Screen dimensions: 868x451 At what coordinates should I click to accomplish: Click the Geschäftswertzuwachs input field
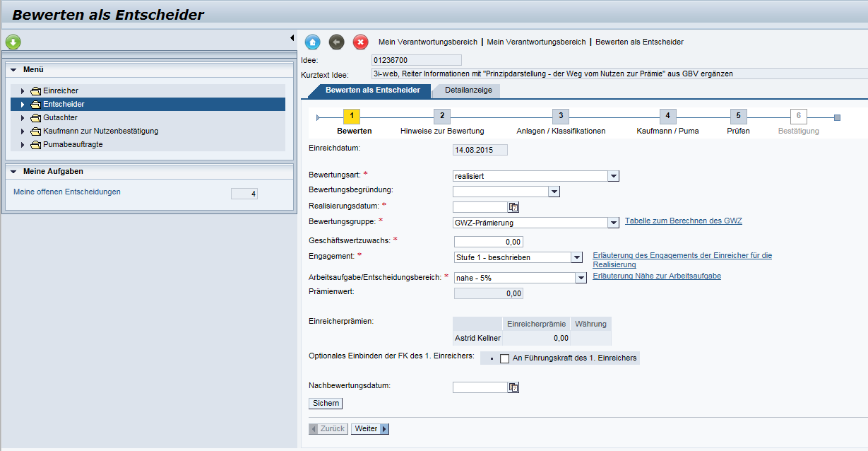(x=488, y=241)
